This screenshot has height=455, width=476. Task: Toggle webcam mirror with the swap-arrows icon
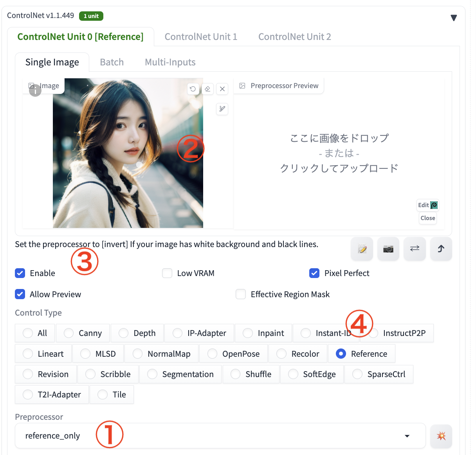(415, 249)
